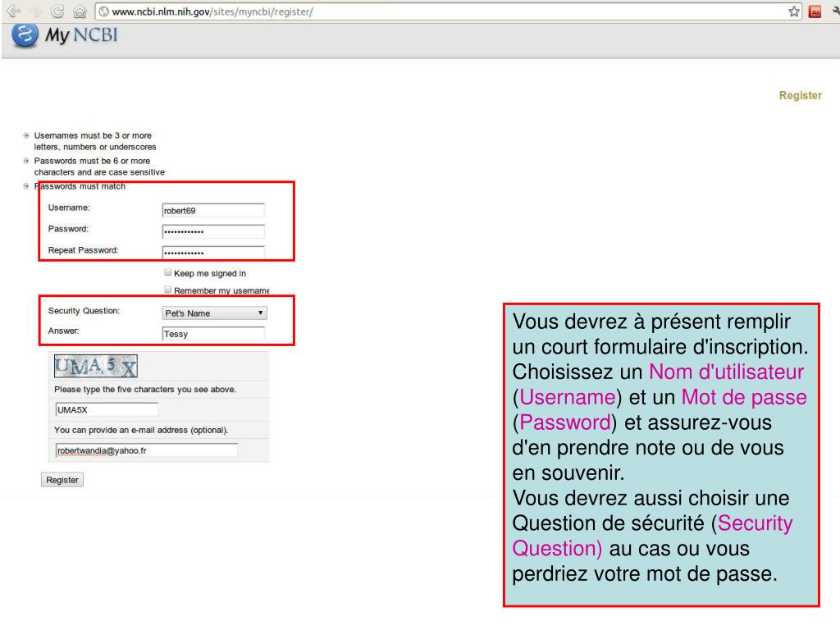This screenshot has height=630, width=840.
Task: Click the 'Please type the five characters' text
Action: (x=145, y=390)
